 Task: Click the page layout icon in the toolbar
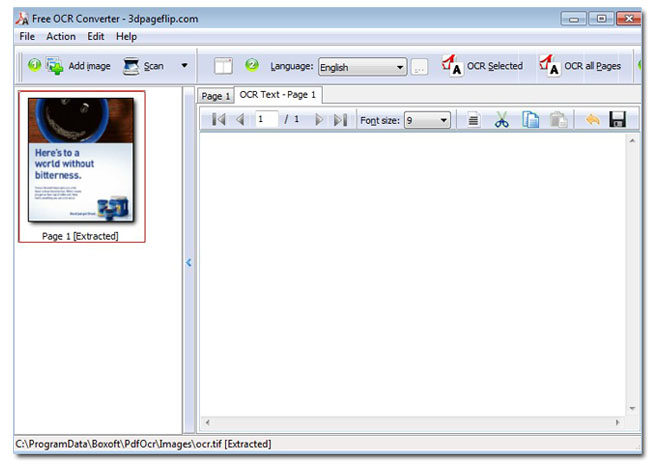pyautogui.click(x=223, y=66)
